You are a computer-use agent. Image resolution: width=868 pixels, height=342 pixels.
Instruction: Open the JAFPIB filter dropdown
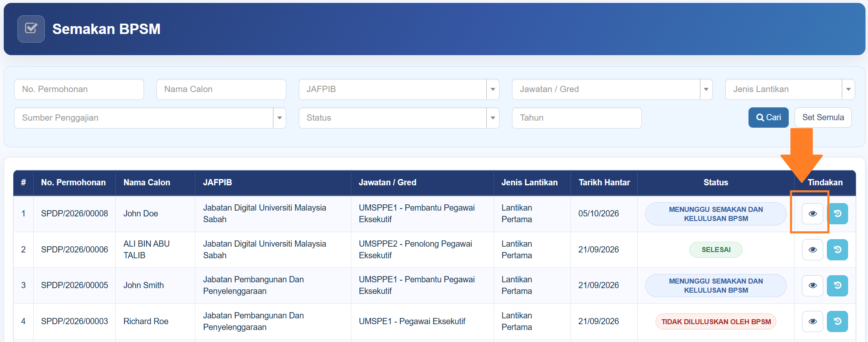pos(399,89)
